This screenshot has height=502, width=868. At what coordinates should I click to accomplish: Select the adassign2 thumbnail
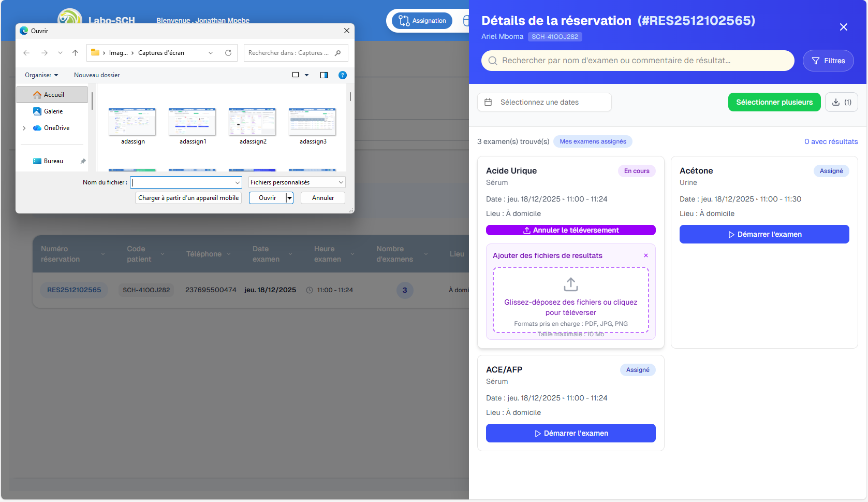pos(253,123)
